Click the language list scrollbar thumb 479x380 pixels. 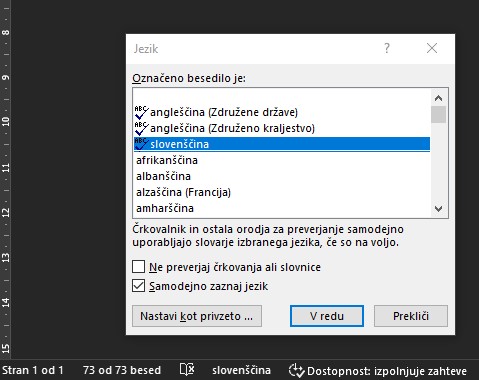tap(438, 114)
